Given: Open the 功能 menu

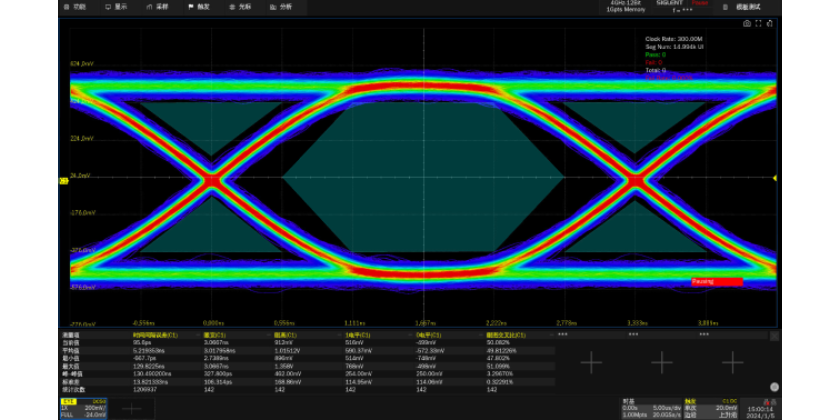Looking at the screenshot, I should 74,6.
